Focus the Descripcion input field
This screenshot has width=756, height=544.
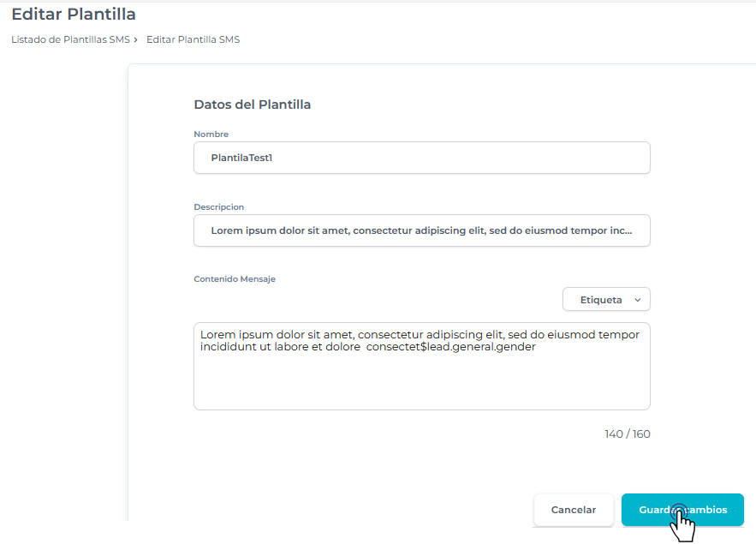coord(421,230)
